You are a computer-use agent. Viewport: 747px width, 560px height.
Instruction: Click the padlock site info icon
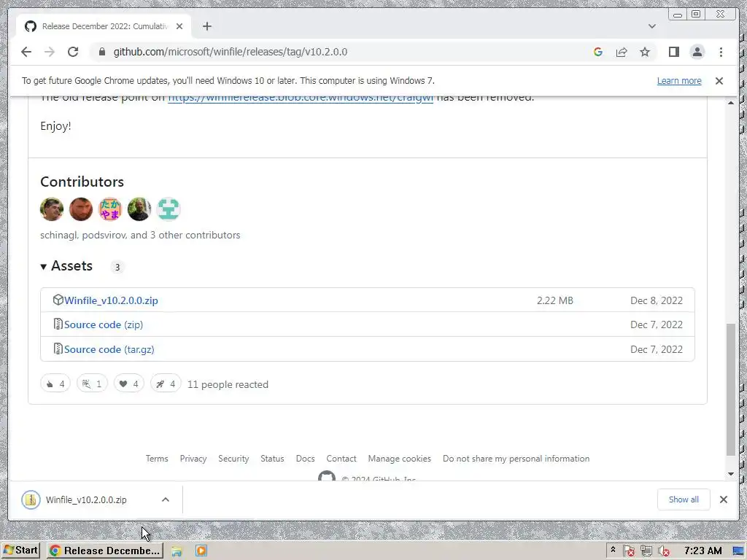(x=102, y=52)
